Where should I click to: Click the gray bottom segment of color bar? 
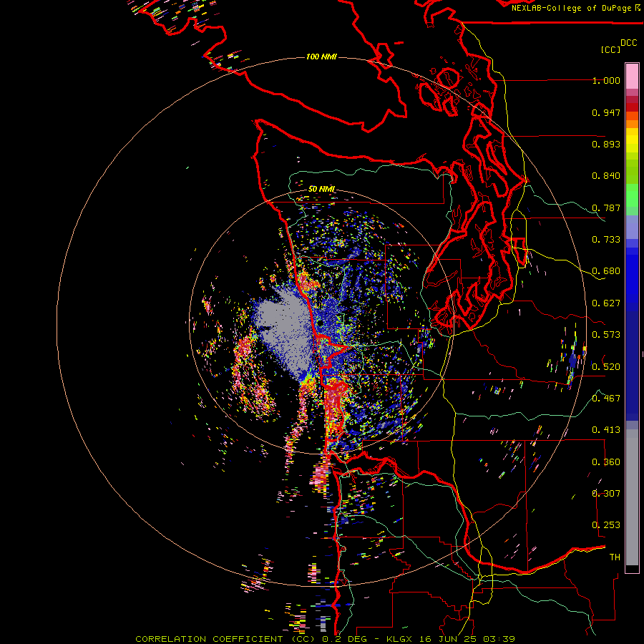click(x=632, y=497)
